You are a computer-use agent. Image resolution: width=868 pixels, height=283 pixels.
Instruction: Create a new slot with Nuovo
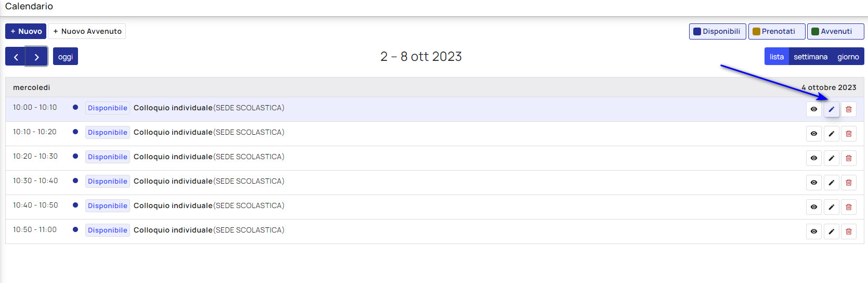coord(26,31)
